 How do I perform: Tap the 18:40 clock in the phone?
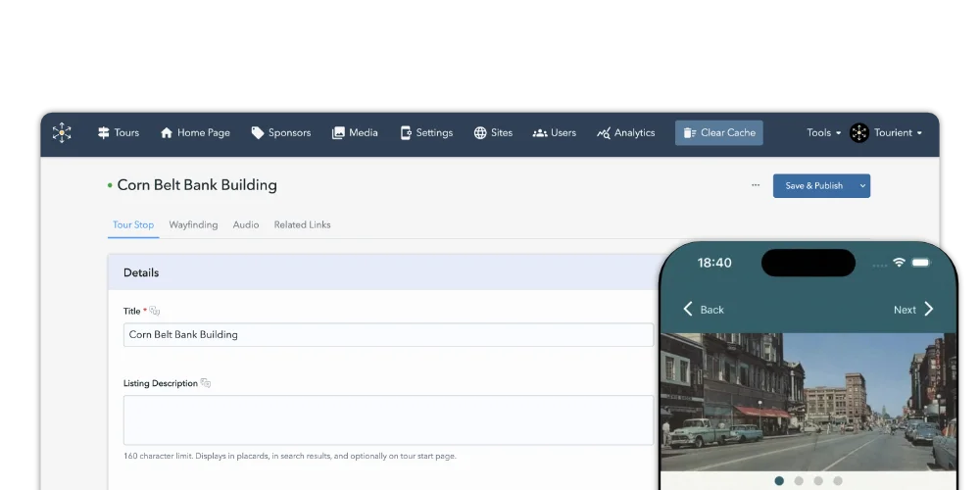(714, 263)
